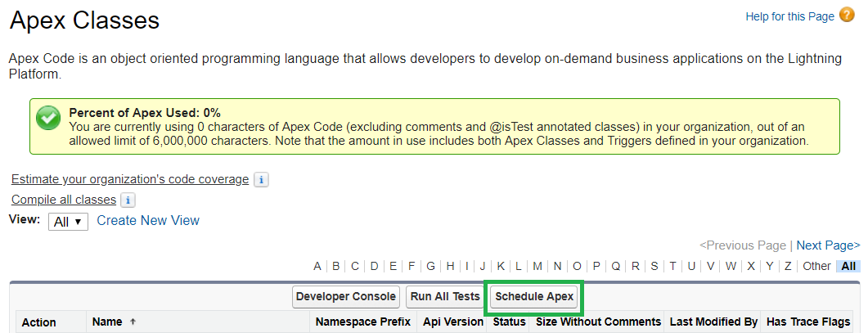Filter classes by letter E
This screenshot has height=333, width=868.
click(x=393, y=267)
